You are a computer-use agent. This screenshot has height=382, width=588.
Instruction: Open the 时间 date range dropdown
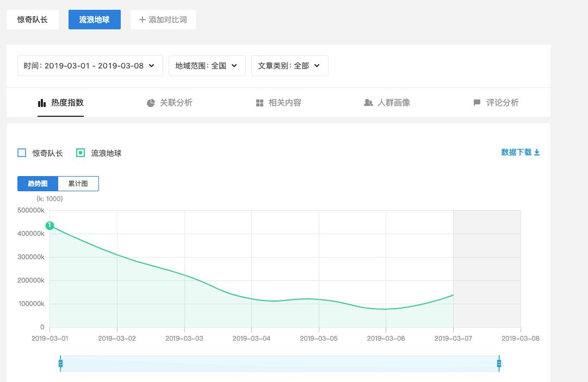[x=90, y=66]
